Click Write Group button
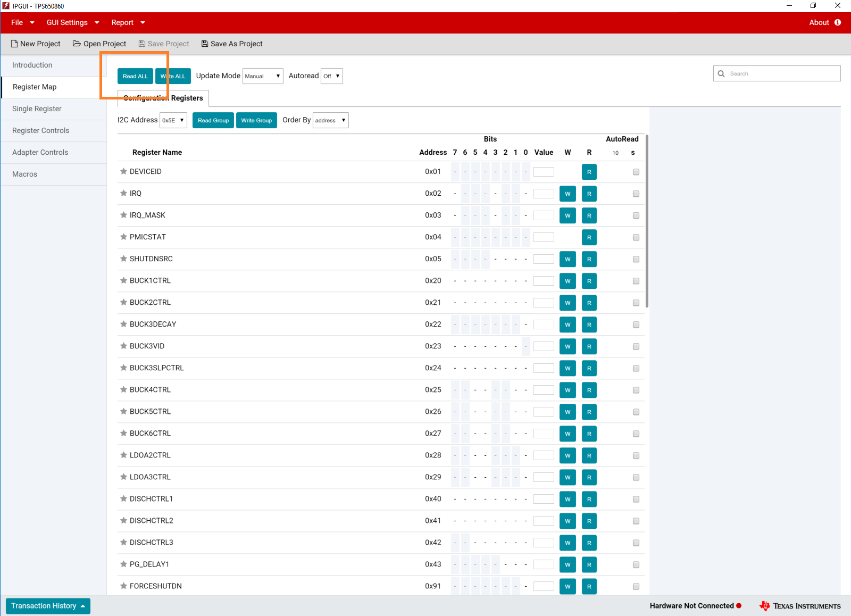Image resolution: width=851 pixels, height=616 pixels. [x=256, y=120]
